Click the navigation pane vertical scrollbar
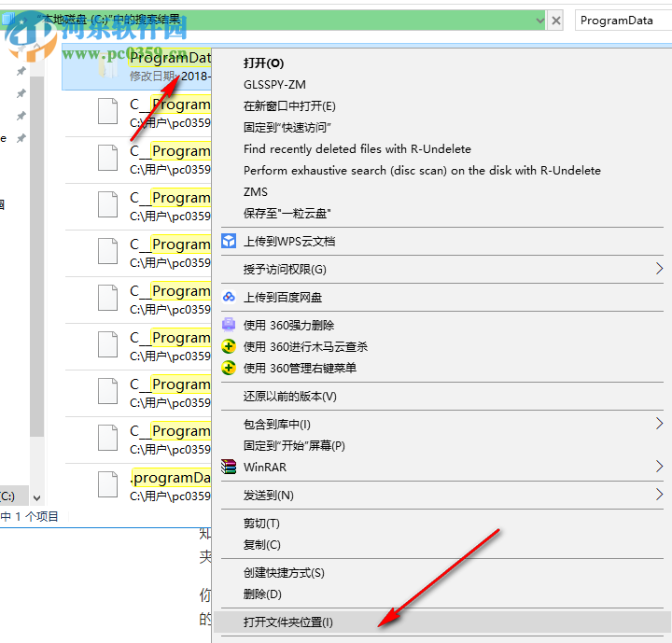 [x=36, y=257]
